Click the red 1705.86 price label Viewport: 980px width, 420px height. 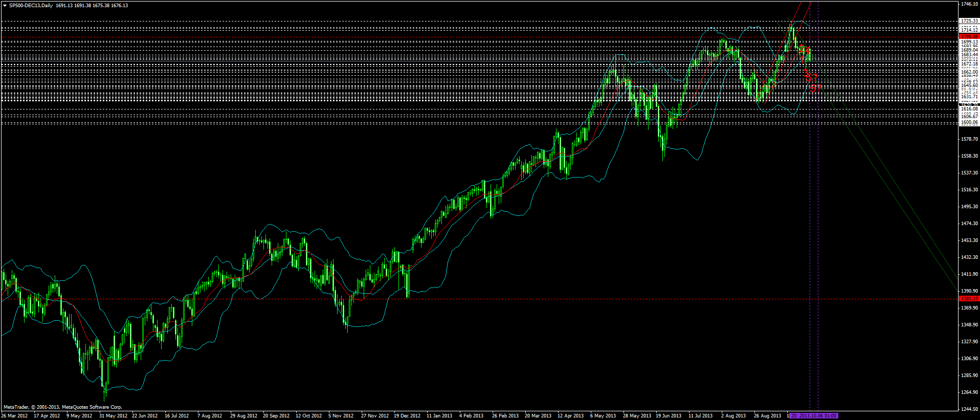969,36
